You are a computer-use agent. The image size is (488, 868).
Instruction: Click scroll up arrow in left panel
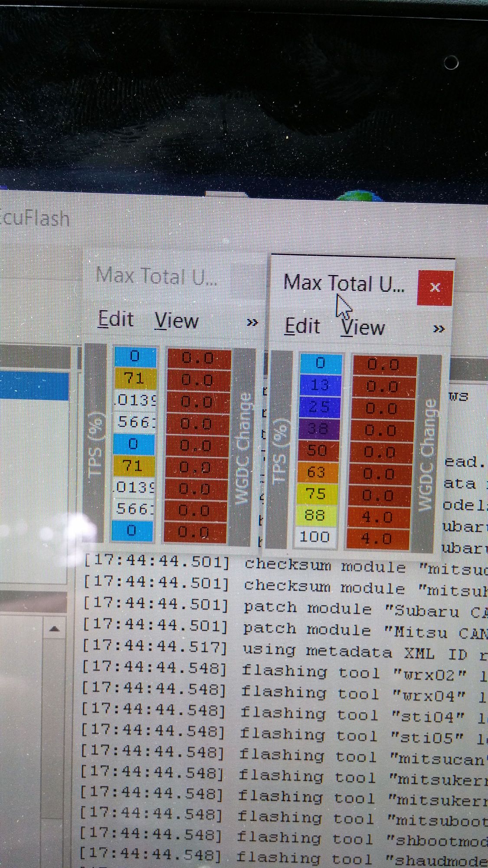coord(54,629)
